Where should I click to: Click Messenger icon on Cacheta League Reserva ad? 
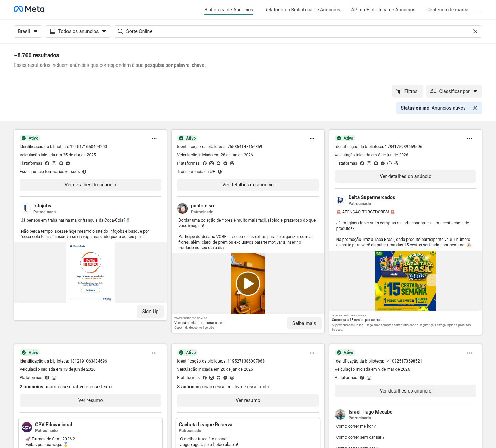tap(225, 378)
